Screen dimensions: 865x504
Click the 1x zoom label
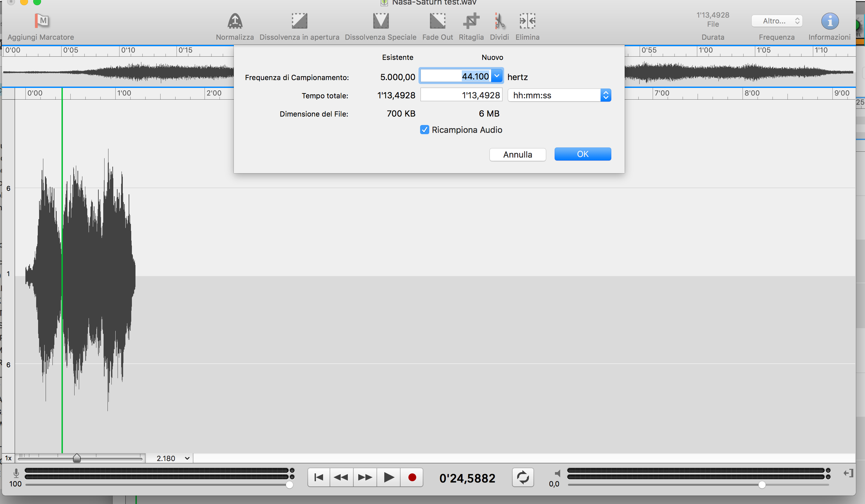click(x=8, y=458)
